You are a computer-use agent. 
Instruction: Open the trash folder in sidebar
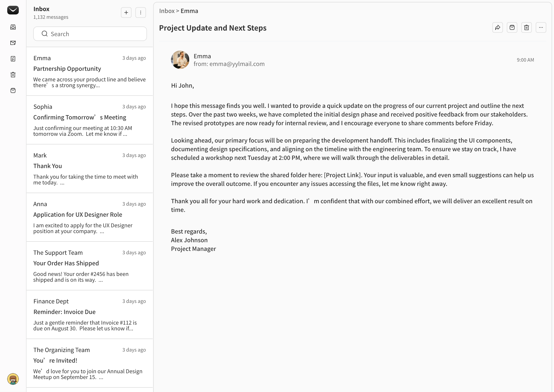coord(13,75)
